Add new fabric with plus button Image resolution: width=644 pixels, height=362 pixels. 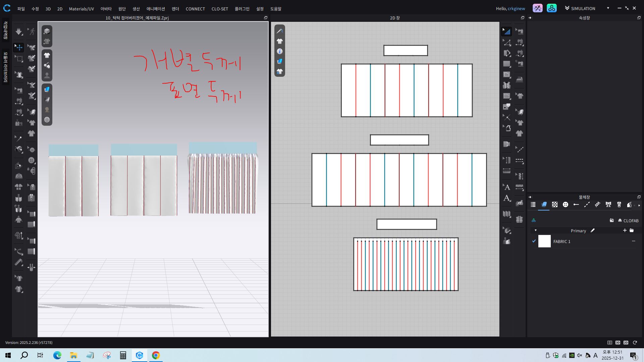click(625, 230)
